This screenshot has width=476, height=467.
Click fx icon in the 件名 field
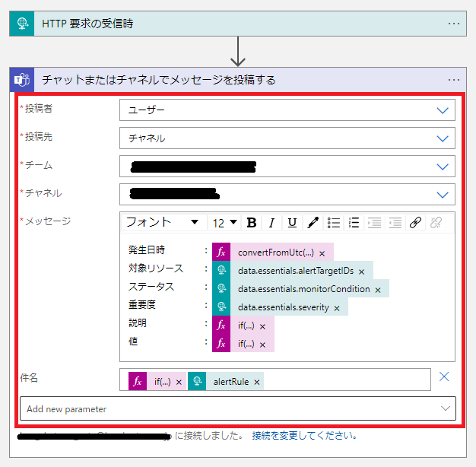pos(138,381)
